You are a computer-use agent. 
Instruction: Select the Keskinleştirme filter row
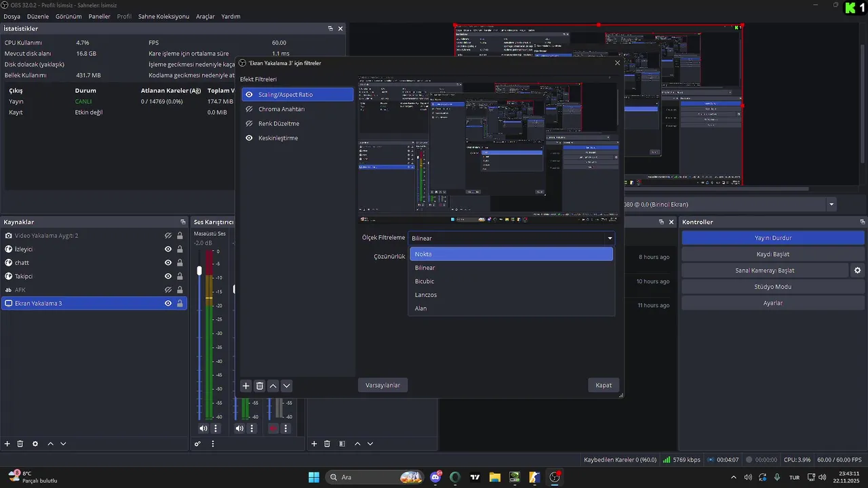coord(297,138)
